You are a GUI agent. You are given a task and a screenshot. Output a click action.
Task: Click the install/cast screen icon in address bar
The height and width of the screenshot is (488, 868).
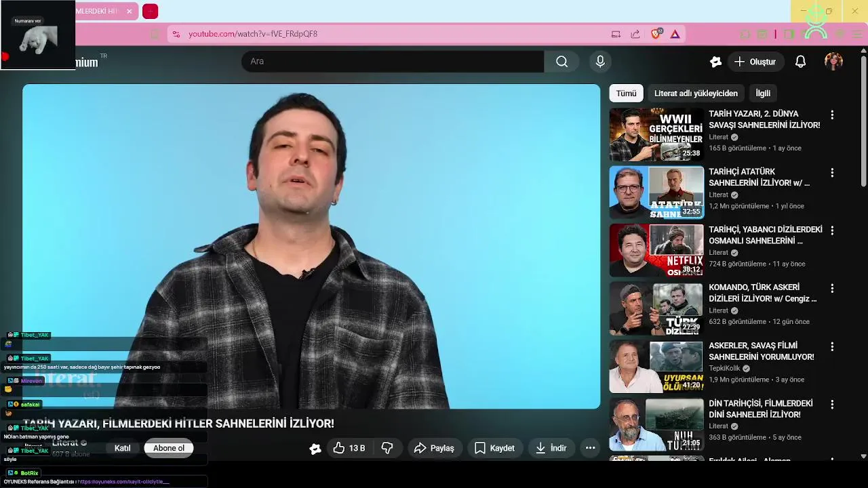point(616,34)
